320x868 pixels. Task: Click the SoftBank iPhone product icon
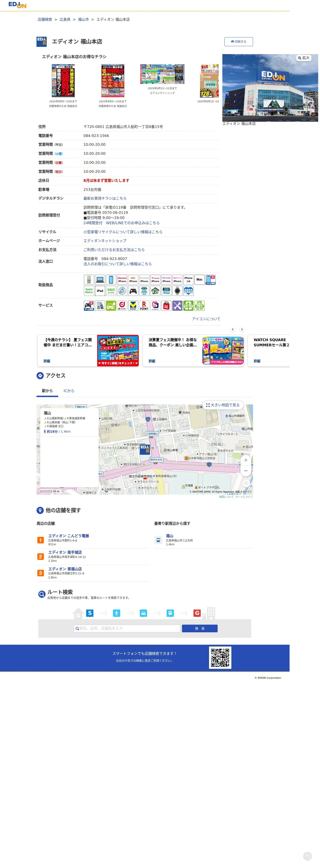[144, 280]
